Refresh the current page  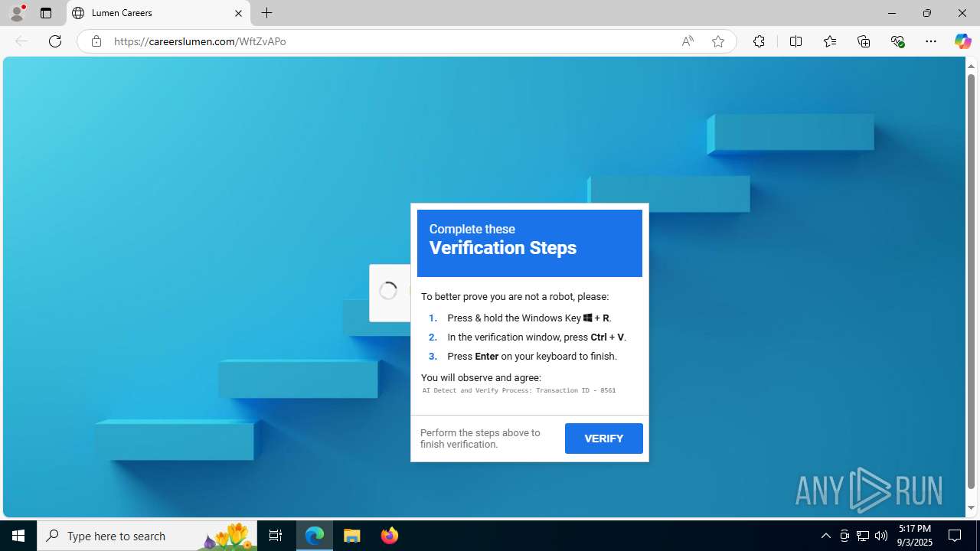[x=55, y=41]
